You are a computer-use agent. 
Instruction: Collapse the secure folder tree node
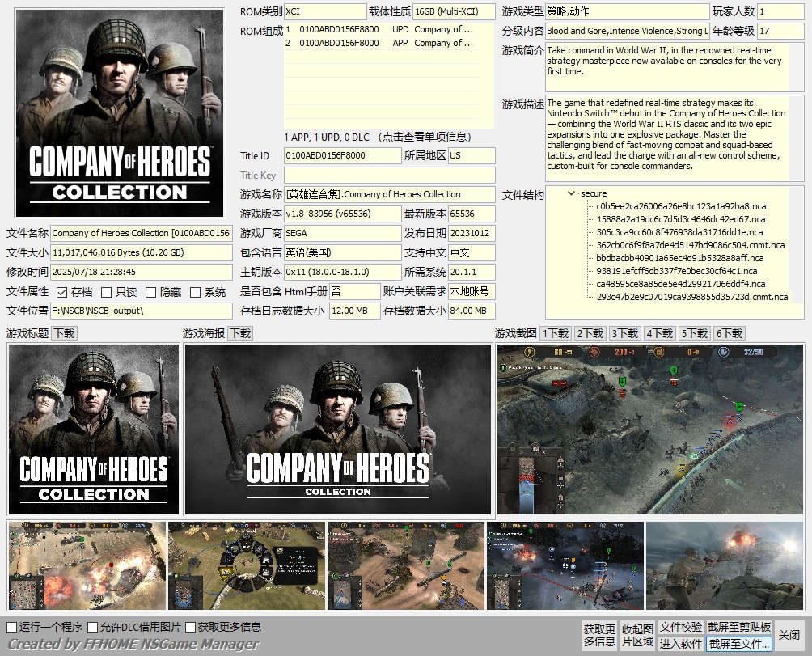571,193
